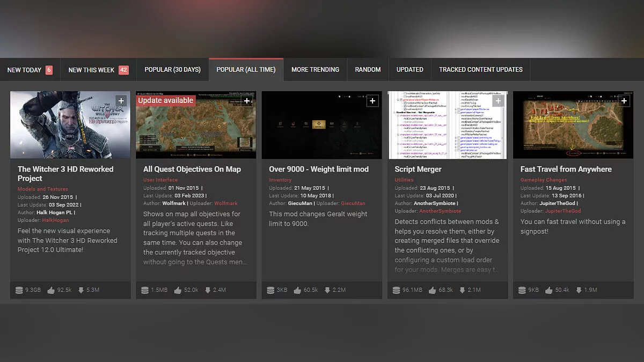
Task: Click the thumbs-up icon next to 52.0k
Action: [177, 290]
